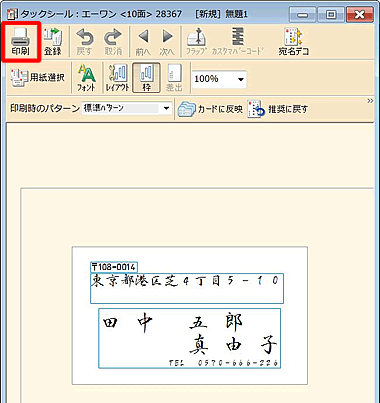Viewport: 380px width, 403px height.
Task: Select the address box 東京都港区芝
Action: click(x=187, y=288)
